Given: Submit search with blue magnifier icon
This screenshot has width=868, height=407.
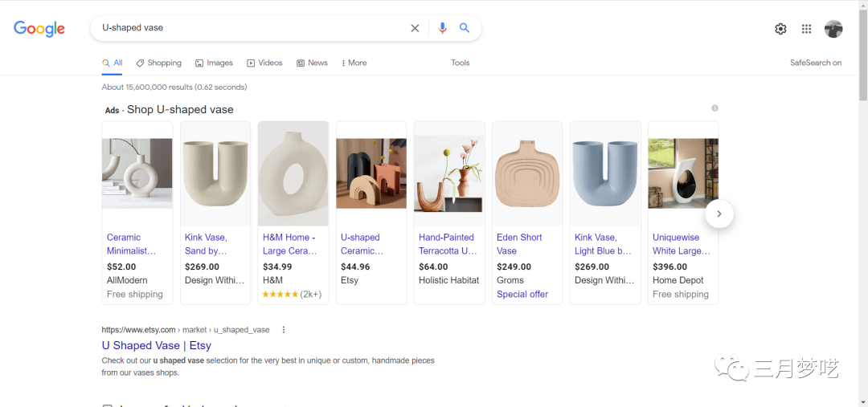Looking at the screenshot, I should point(465,28).
